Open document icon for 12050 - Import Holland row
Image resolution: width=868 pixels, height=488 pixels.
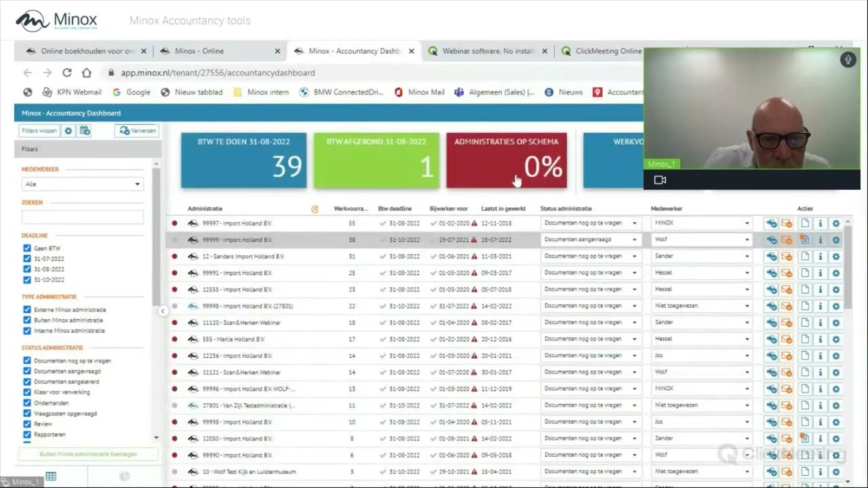[805, 439]
